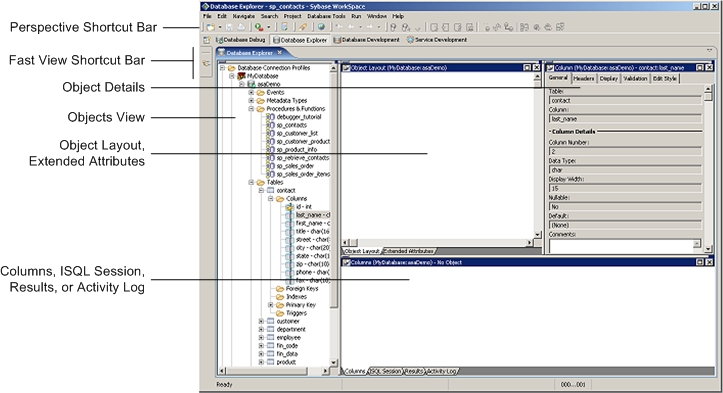
Task: Click the pencil edit toolbar icon
Action: pyautogui.click(x=302, y=27)
